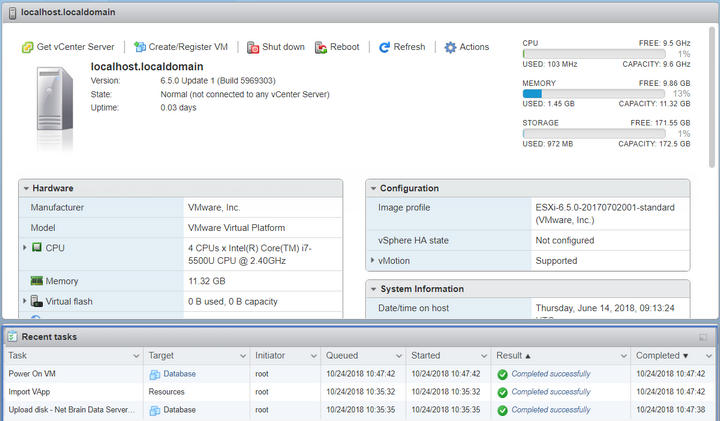
Task: Click the Date/time on host row
Action: pos(528,309)
